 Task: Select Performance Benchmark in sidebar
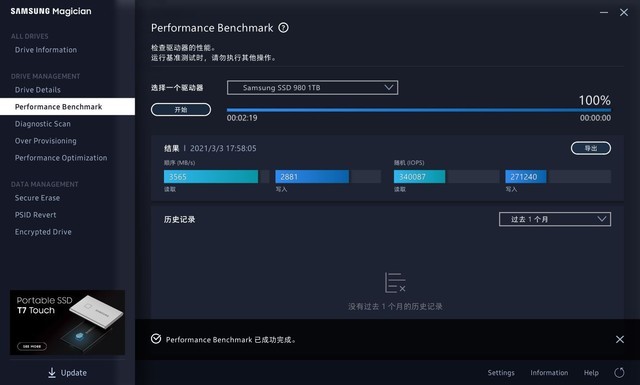(67, 107)
